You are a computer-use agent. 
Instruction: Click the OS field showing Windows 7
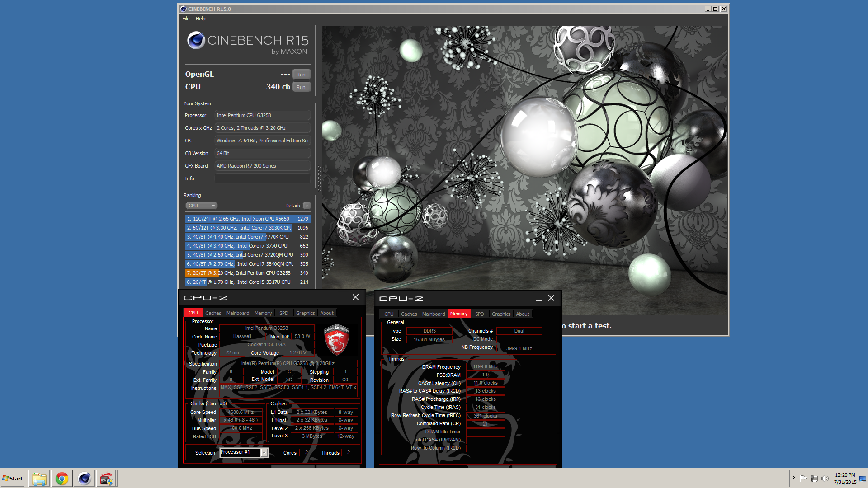pos(262,141)
